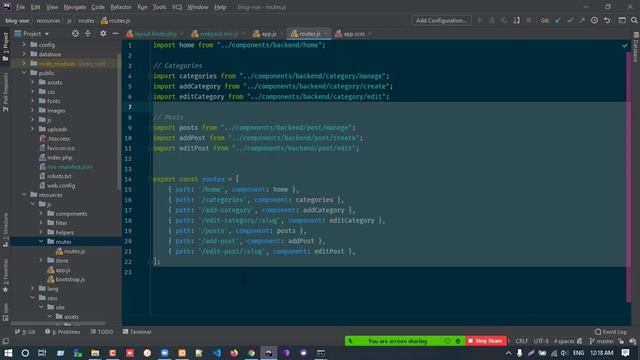Viewport: 640px width, 360px height.
Task: Hide the Project tool window
Action: pos(115,33)
